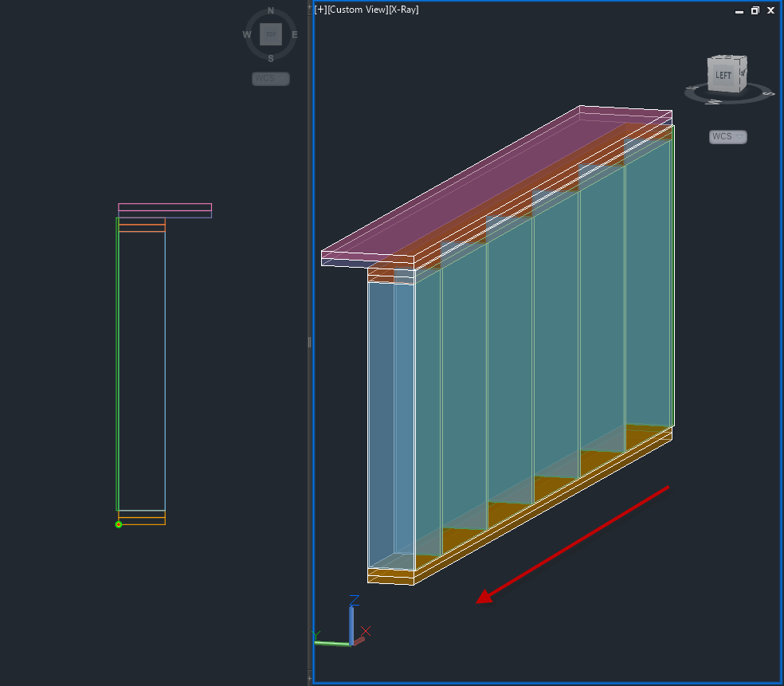This screenshot has height=686, width=784.
Task: Click the ViewCube side face beside LEFT
Action: pyautogui.click(x=743, y=73)
